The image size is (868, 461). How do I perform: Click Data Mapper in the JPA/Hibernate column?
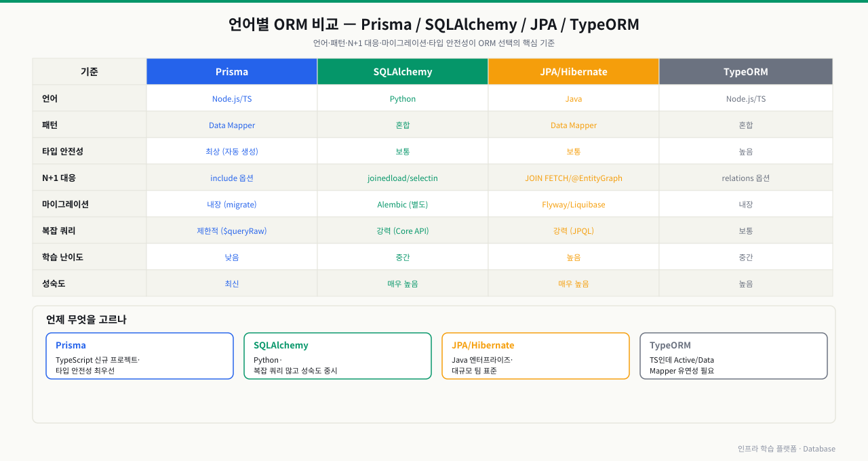coord(574,125)
